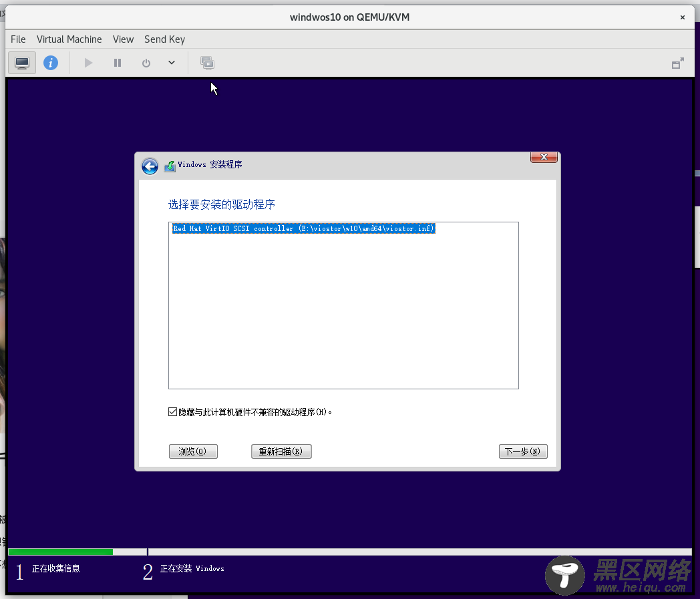700x599 pixels.
Task: Close the Windows Setup dialog
Action: [x=544, y=157]
